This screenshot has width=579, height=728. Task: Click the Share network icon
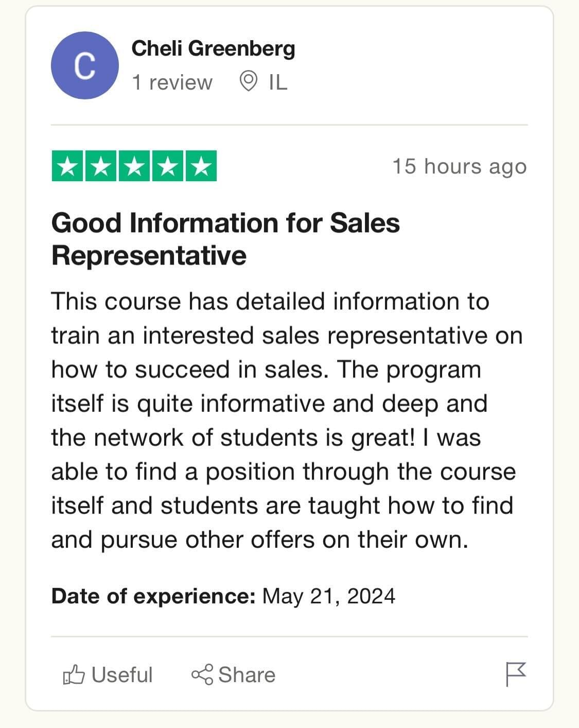pyautogui.click(x=202, y=674)
